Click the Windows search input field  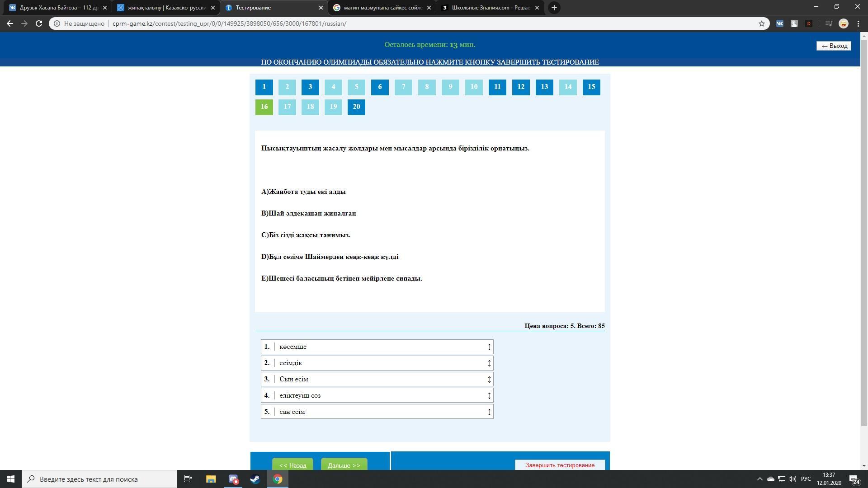[x=104, y=479]
